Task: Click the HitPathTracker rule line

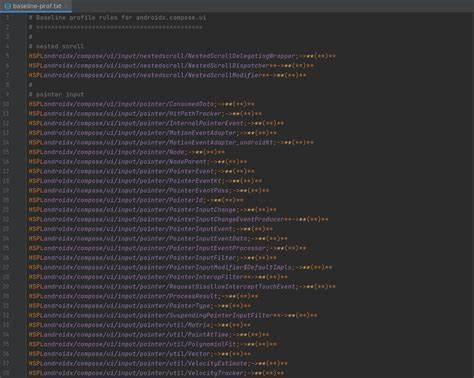Action: pos(145,114)
